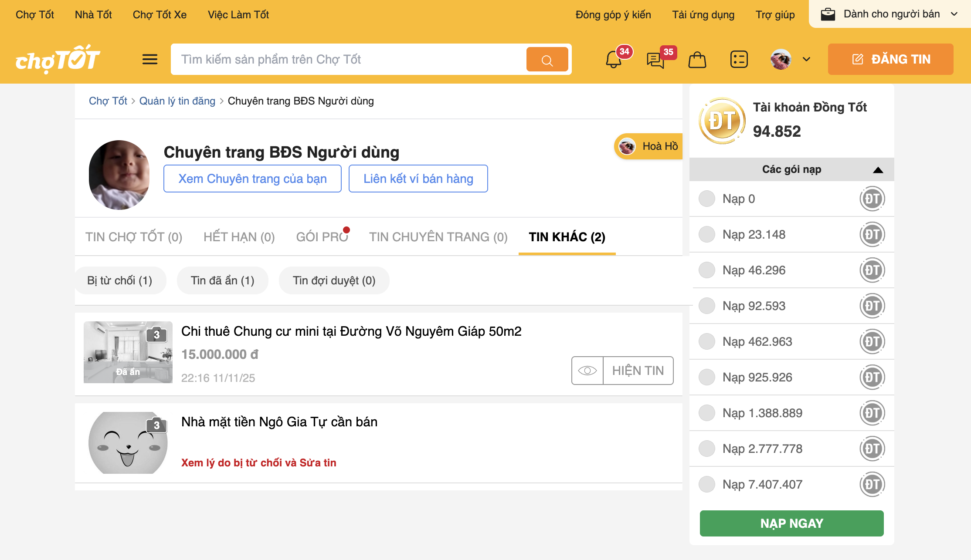Click the eye icon beside HIỆN TIN
The width and height of the screenshot is (971, 560).
tap(587, 371)
